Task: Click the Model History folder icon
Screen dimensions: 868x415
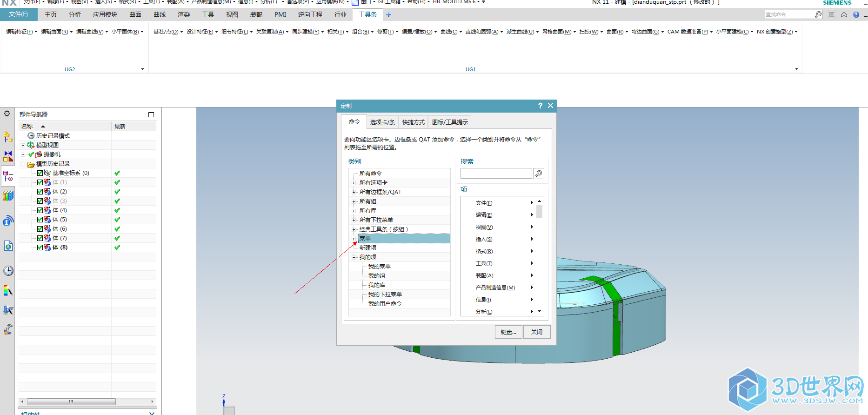Action: (x=31, y=164)
